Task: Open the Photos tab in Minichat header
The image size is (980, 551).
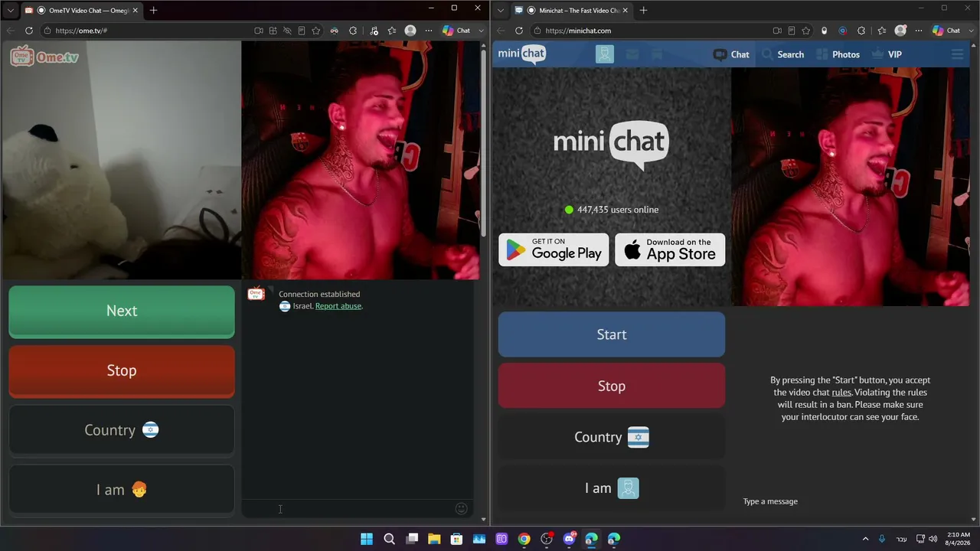Action: pos(838,54)
